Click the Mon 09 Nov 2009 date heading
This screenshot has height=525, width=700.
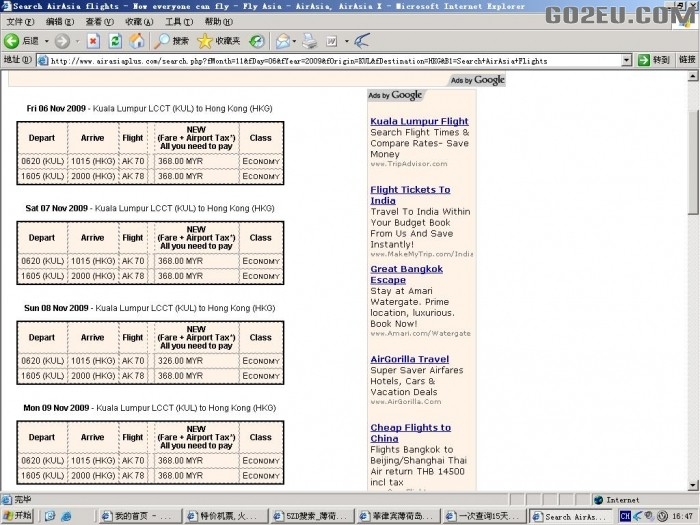56,408
